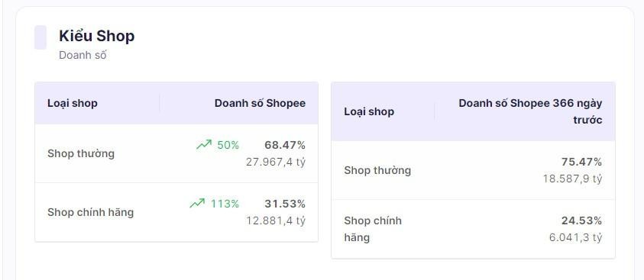Select Shop thường row in left table
The width and height of the screenshot is (644, 280).
[x=176, y=154]
